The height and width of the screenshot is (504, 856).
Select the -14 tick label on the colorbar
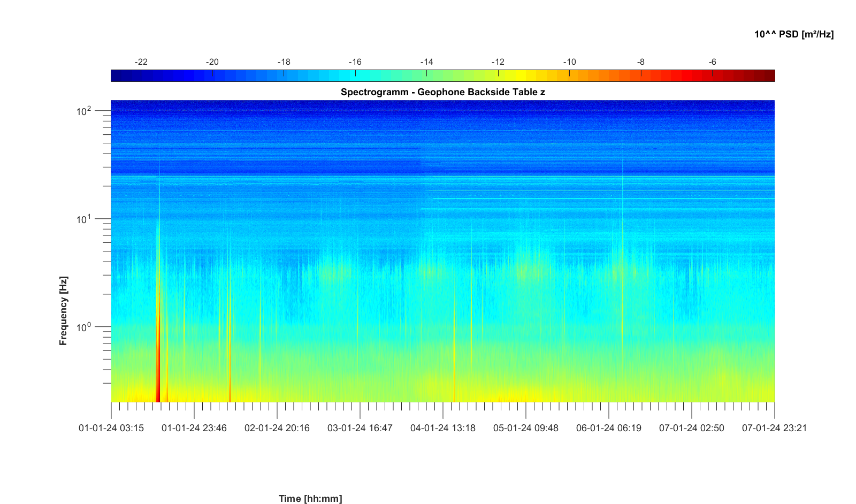point(426,62)
